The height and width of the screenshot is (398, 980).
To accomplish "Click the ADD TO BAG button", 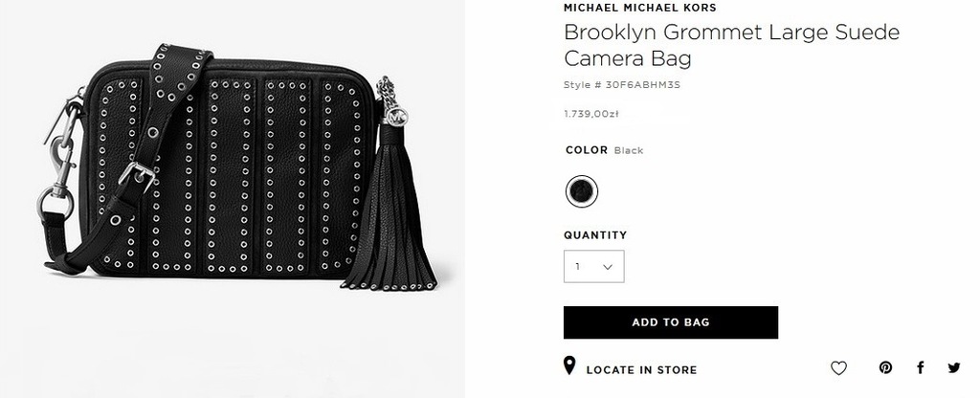I will click(671, 322).
